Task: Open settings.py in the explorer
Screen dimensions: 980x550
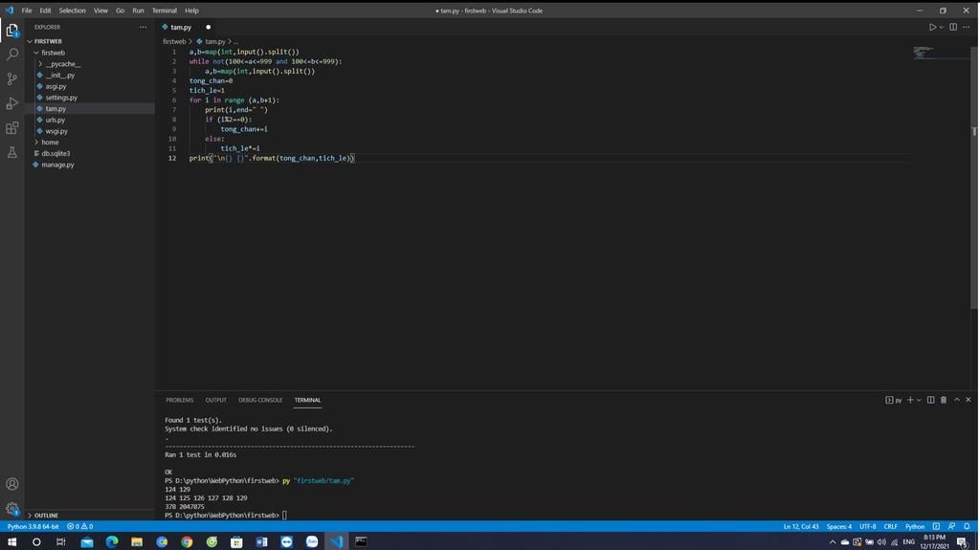Action: pos(61,98)
